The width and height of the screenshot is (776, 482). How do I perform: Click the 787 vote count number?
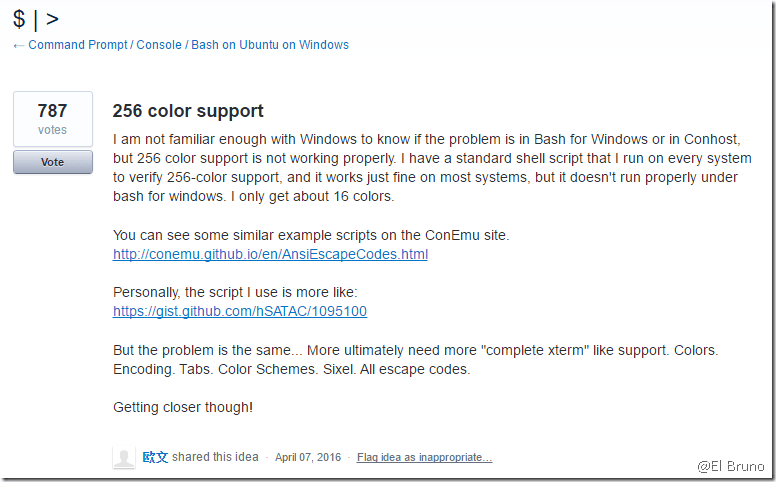(x=52, y=111)
